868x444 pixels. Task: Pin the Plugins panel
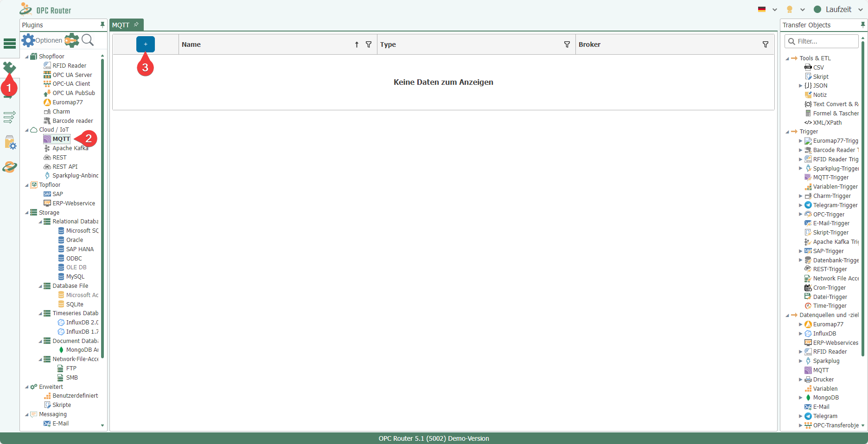[102, 25]
